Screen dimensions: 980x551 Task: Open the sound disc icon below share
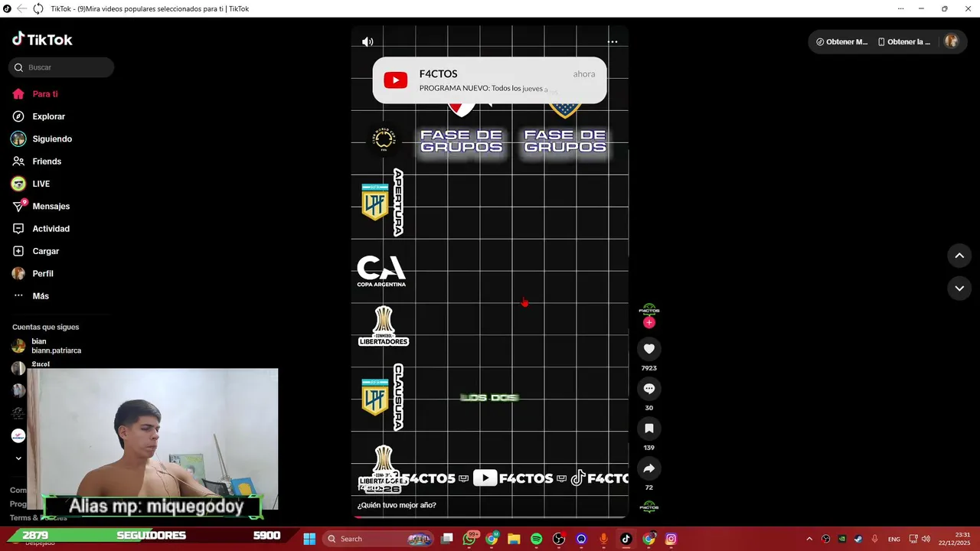(x=649, y=507)
